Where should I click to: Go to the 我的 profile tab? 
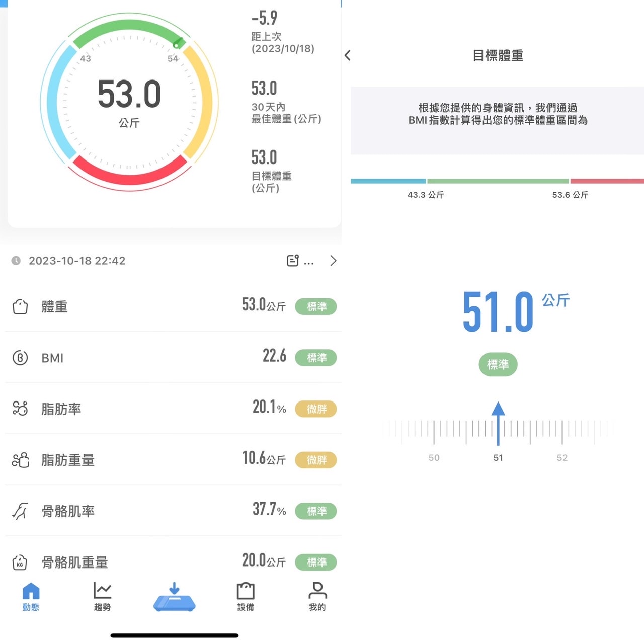[317, 597]
